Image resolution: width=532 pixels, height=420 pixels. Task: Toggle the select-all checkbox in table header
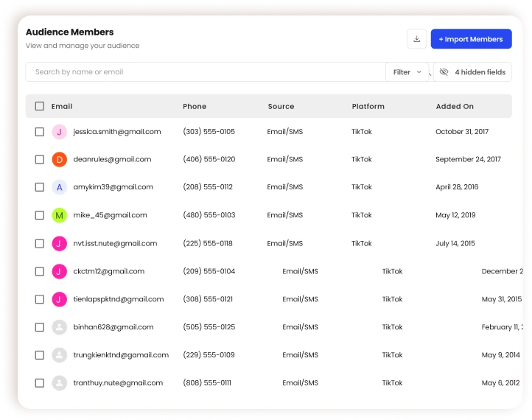(40, 106)
